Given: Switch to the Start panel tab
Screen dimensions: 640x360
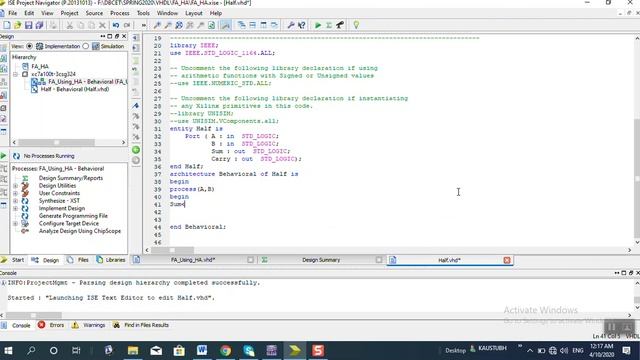Looking at the screenshot, I should (13, 260).
